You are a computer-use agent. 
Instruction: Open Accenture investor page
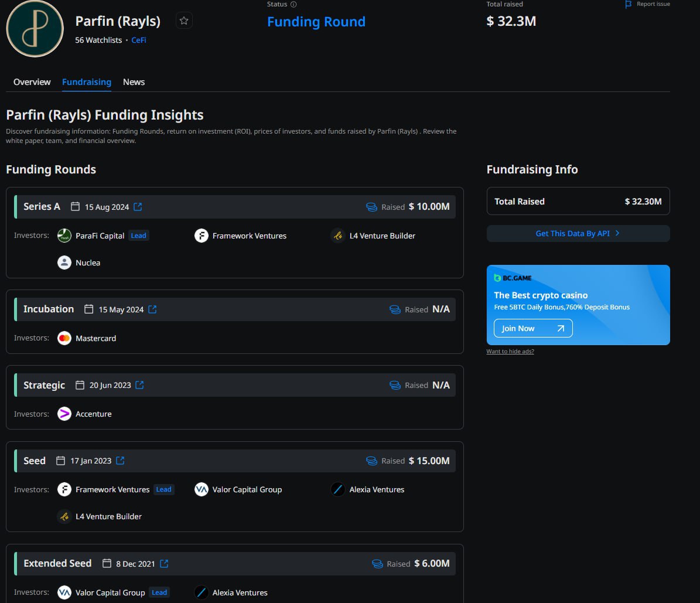(x=93, y=414)
